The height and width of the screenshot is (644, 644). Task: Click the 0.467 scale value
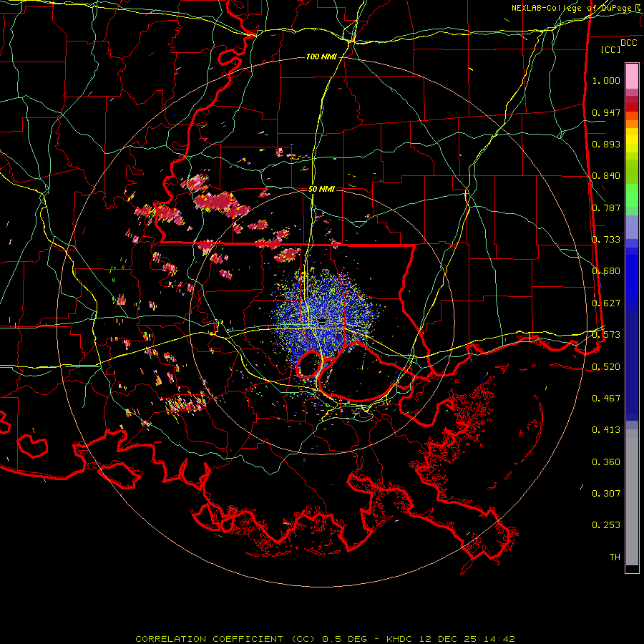606,399
